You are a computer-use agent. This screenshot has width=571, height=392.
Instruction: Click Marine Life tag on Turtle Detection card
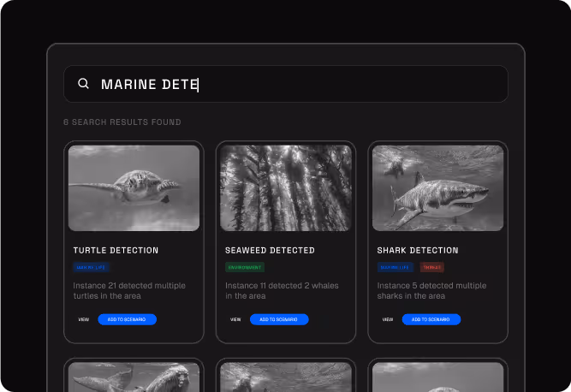(91, 267)
